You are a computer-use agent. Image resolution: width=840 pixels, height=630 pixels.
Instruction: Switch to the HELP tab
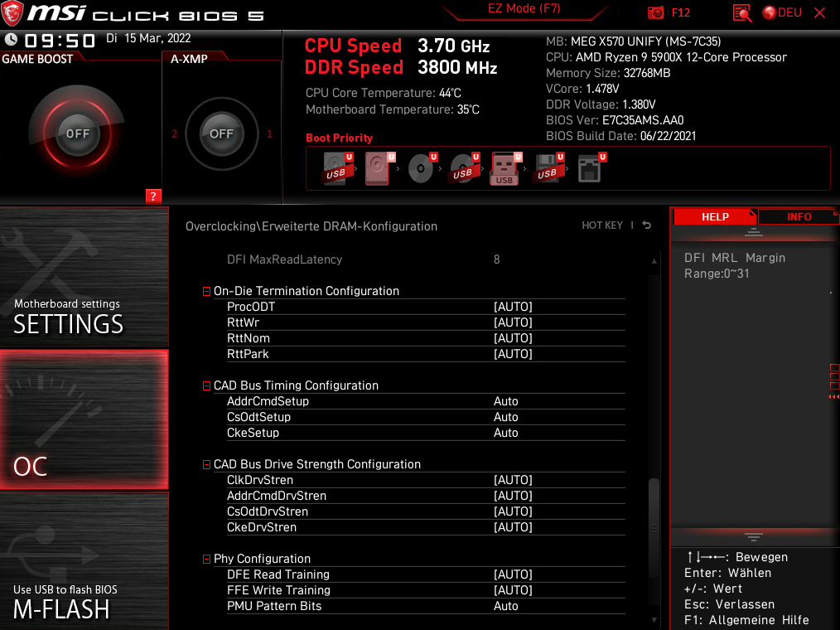click(x=715, y=216)
